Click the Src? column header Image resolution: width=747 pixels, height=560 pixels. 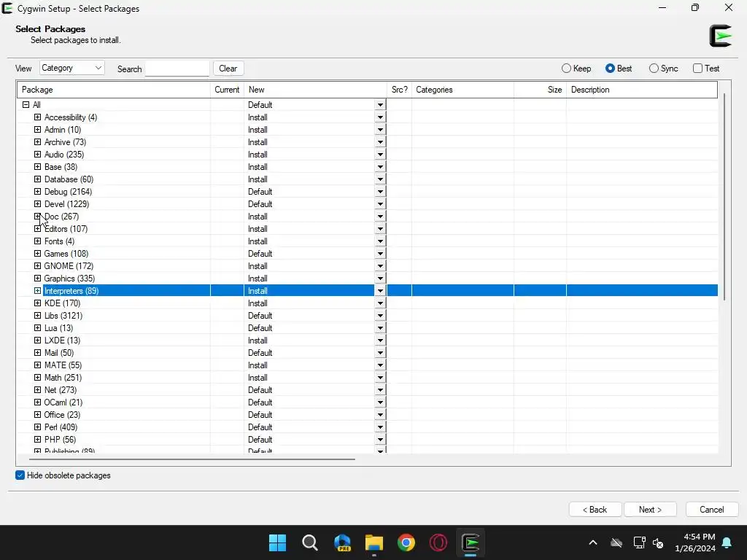399,90
